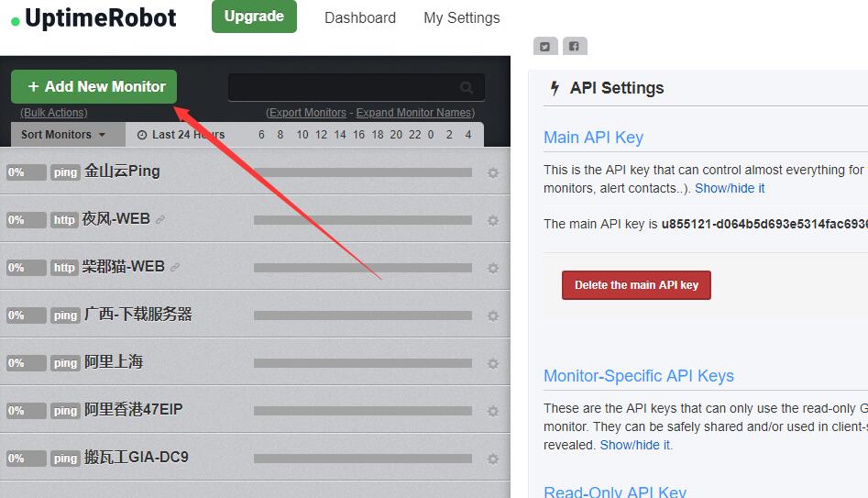
Task: Click the uptime bar for 阿里香港47EIP
Action: coord(363,411)
